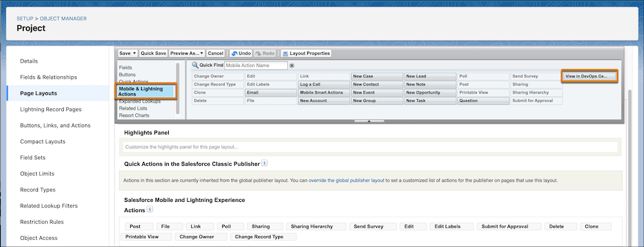
Task: Clear the Quick Find field with the X icon
Action: [292, 65]
